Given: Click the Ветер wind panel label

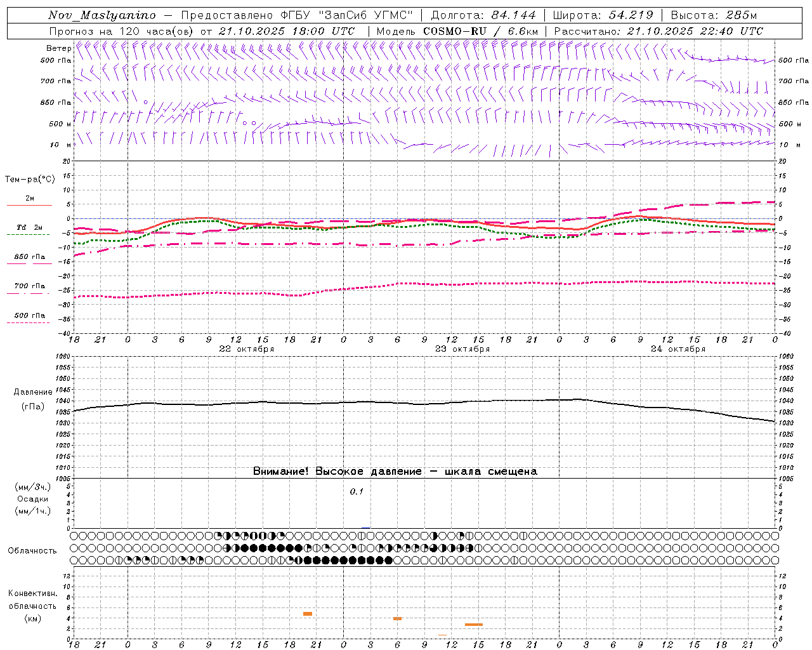Looking at the screenshot, I should [58, 48].
